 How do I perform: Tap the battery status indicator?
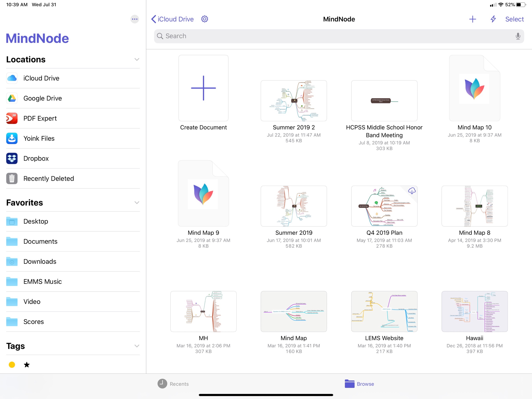coord(521,4)
